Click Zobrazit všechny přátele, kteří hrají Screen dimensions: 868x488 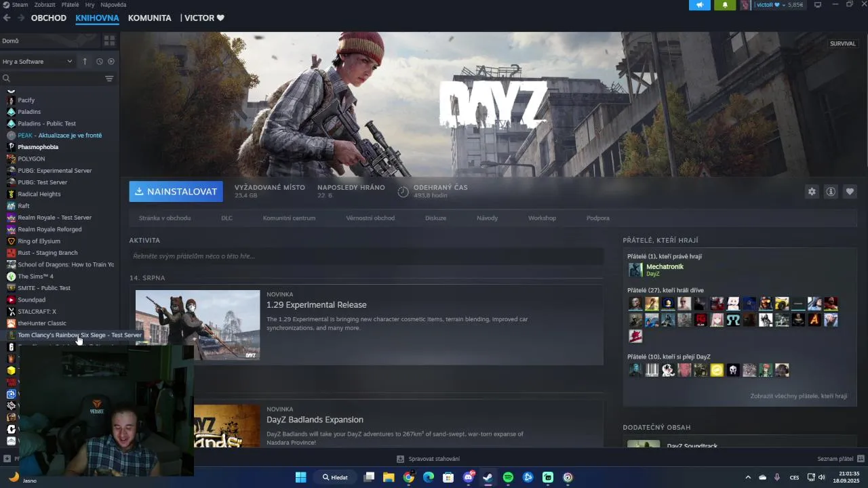point(798,396)
